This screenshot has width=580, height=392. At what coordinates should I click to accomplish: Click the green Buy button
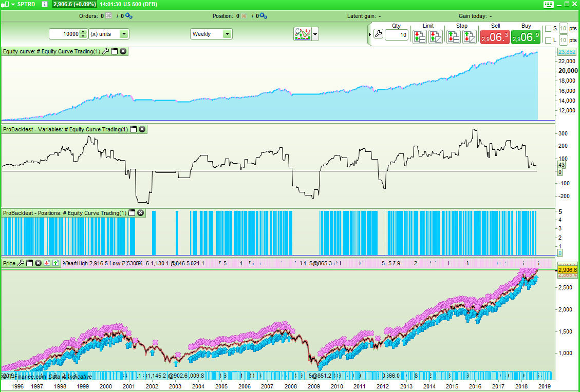pos(526,36)
